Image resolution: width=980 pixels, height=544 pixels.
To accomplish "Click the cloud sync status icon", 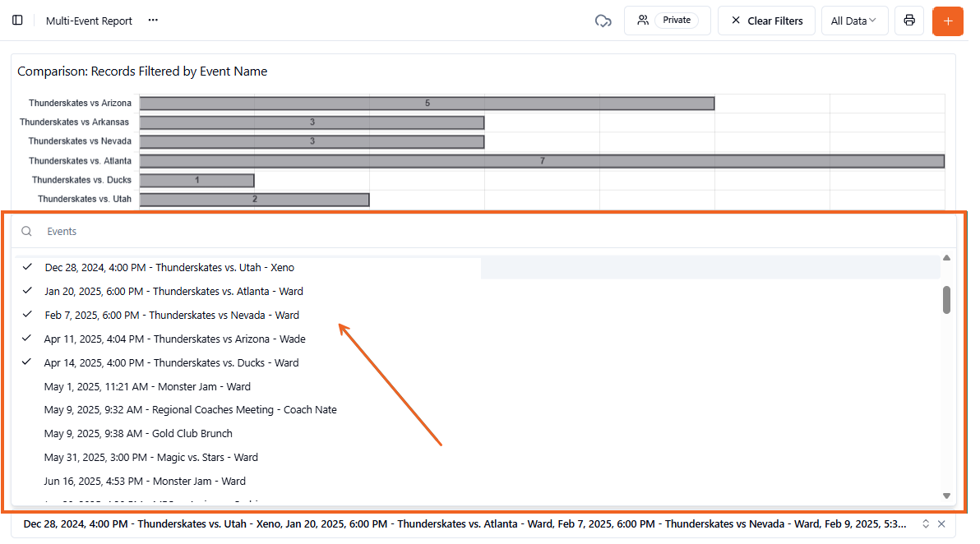I will [603, 21].
